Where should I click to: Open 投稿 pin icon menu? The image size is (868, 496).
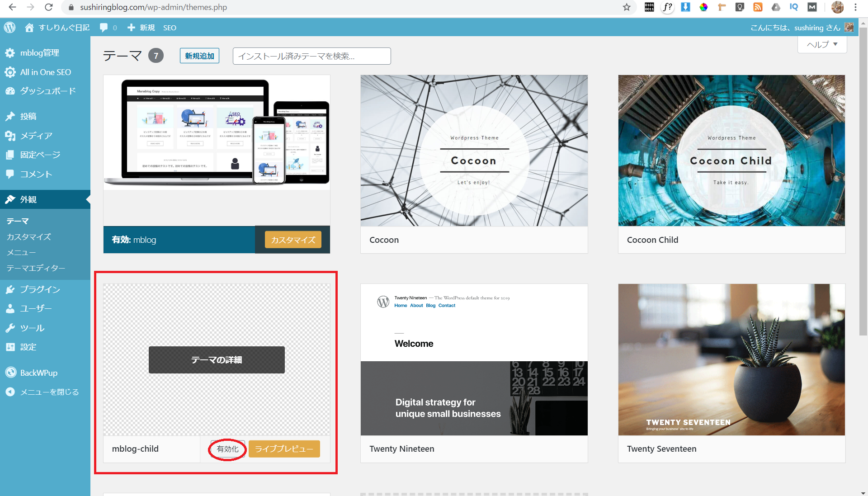(10, 117)
